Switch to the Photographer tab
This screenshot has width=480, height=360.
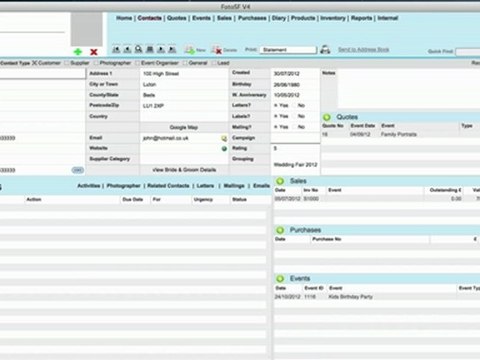point(124,186)
